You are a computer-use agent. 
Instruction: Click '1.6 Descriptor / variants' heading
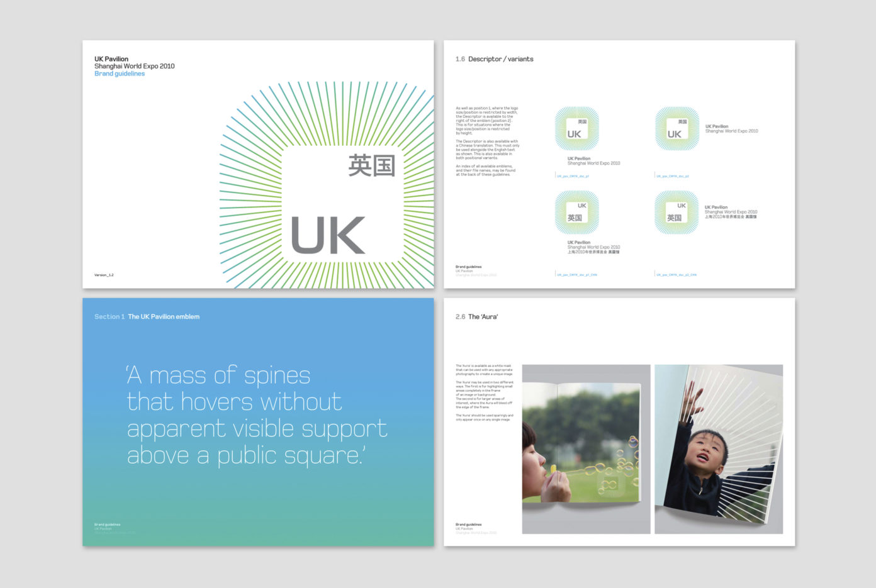tap(495, 59)
